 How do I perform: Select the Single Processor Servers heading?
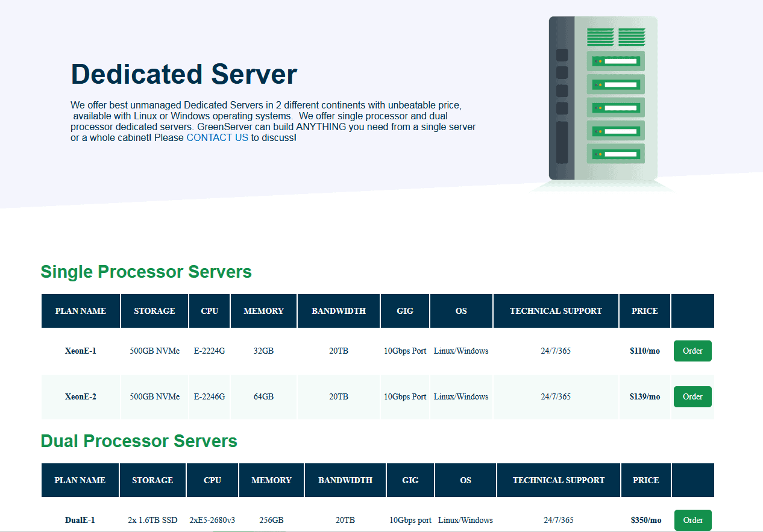point(146,272)
